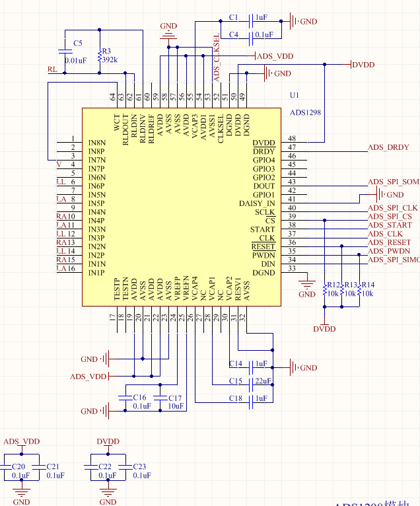The height and width of the screenshot is (506, 420).
Task: Click the DAISY_IN pin name
Action: click(x=257, y=203)
